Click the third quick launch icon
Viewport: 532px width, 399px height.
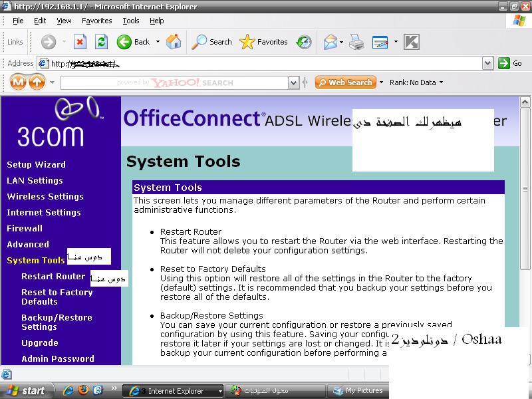pos(98,390)
